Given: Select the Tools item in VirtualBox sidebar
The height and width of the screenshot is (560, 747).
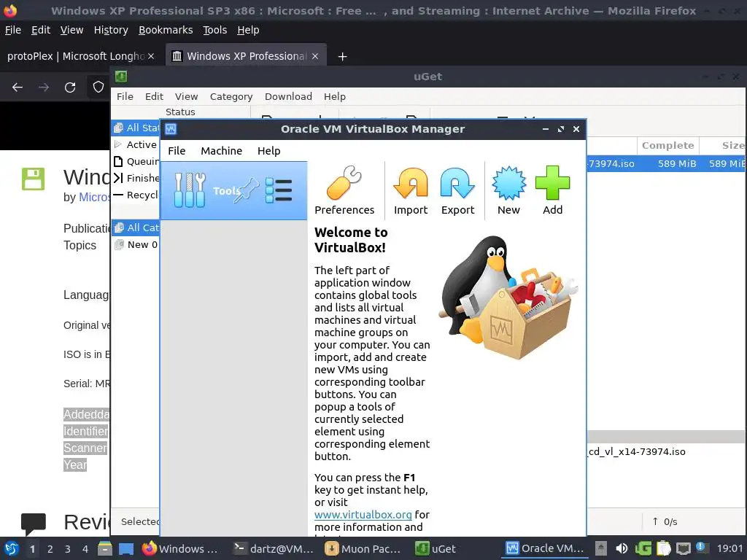Looking at the screenshot, I should pos(234,190).
